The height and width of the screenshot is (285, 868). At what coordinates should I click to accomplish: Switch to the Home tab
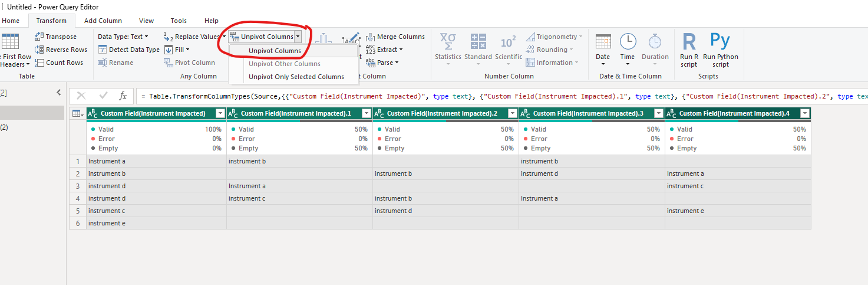click(x=11, y=21)
